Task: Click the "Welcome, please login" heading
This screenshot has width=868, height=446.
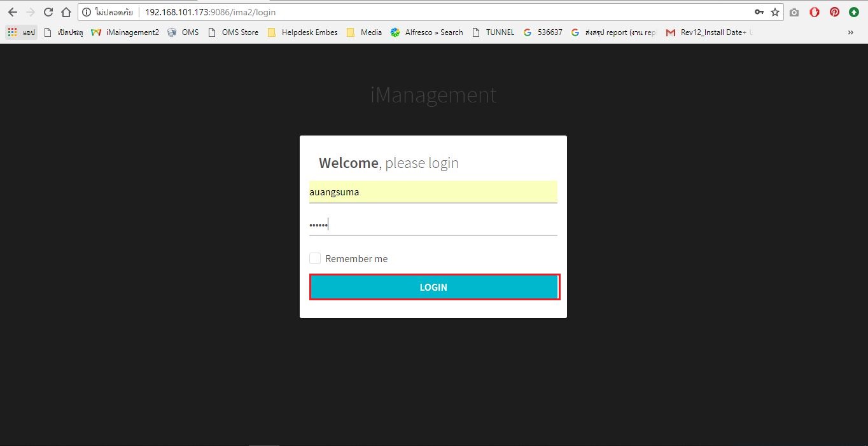Action: (389, 163)
